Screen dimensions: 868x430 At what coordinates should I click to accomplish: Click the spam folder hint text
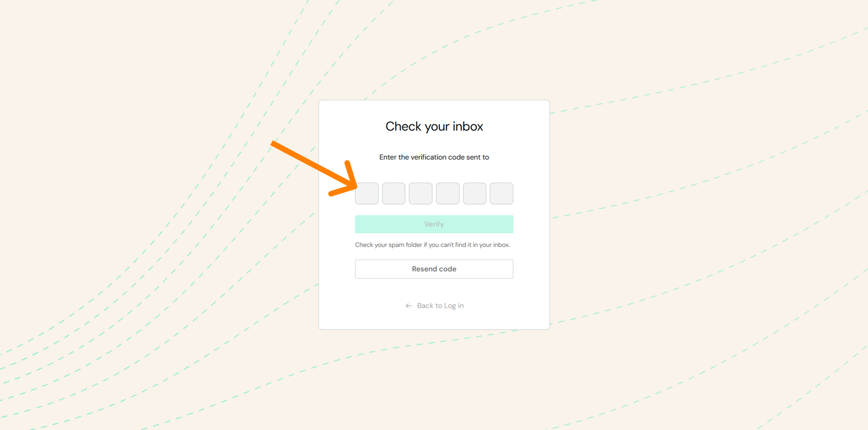pyautogui.click(x=432, y=245)
